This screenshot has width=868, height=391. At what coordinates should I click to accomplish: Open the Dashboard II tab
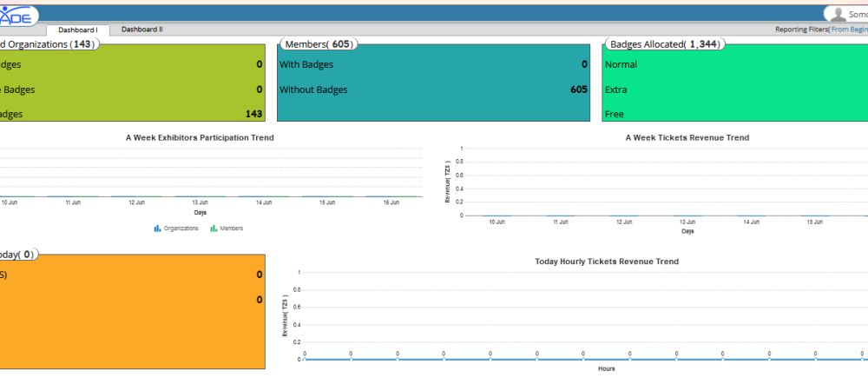[141, 30]
